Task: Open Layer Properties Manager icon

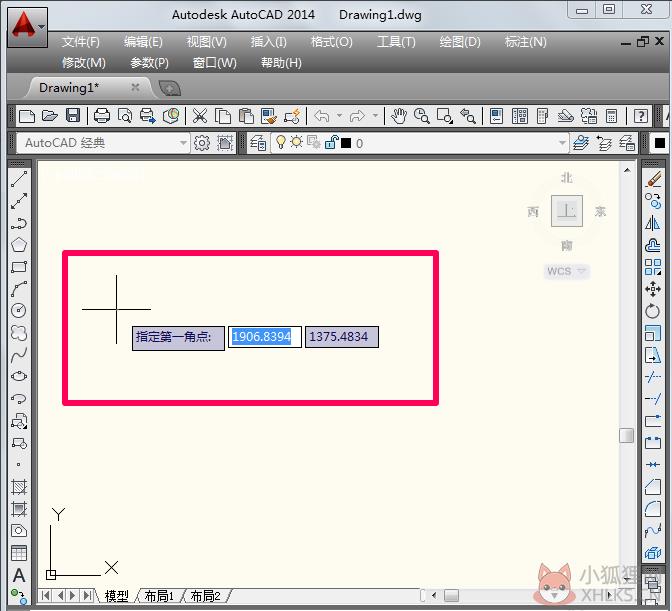Action: pyautogui.click(x=258, y=143)
